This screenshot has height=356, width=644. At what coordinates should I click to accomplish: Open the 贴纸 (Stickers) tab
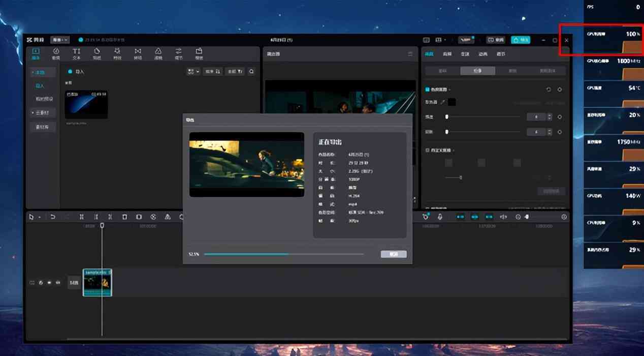pyautogui.click(x=96, y=54)
